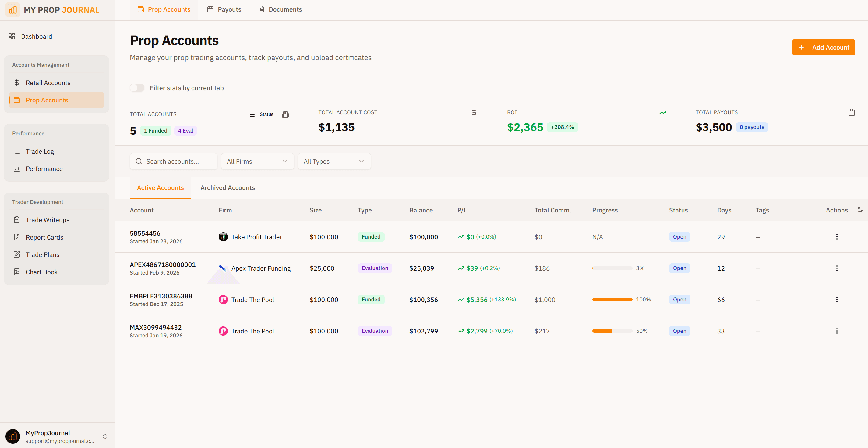Click the +208.4% ROI badge

563,127
